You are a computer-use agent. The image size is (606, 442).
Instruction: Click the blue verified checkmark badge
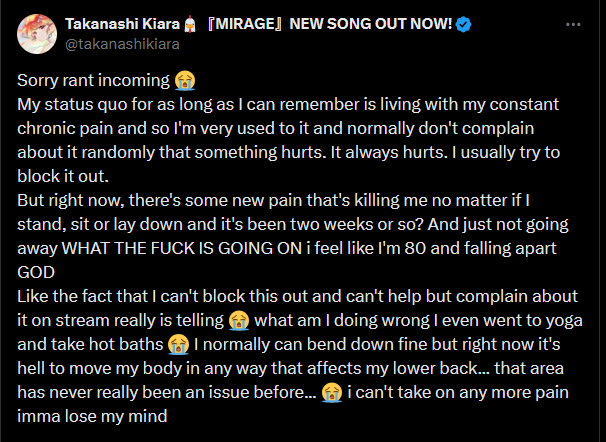click(463, 24)
